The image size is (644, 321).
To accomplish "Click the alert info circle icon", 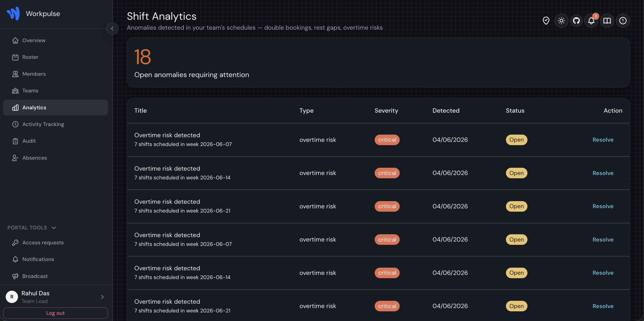I will pos(623,20).
